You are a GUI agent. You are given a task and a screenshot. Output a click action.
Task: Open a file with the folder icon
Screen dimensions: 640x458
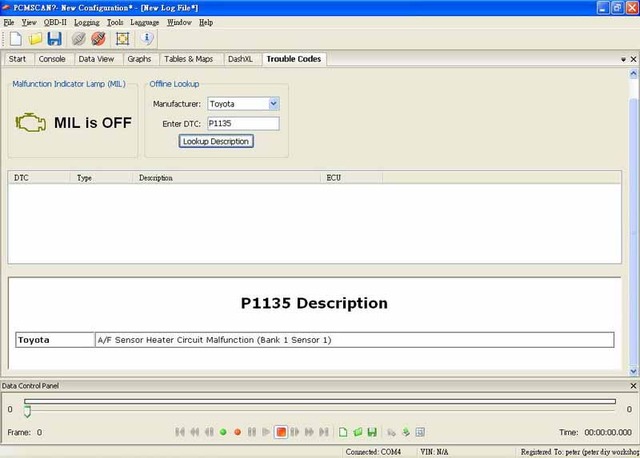click(x=35, y=39)
